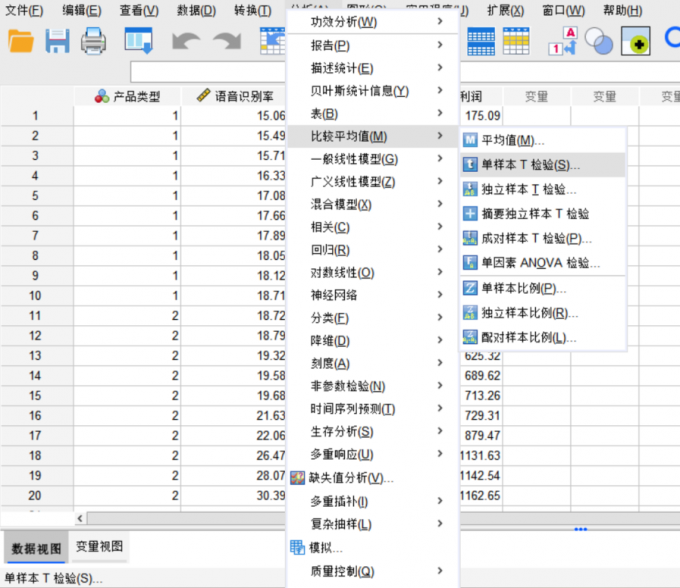This screenshot has height=588, width=680.
Task: Click the print icon in toolbar
Action: click(x=93, y=41)
